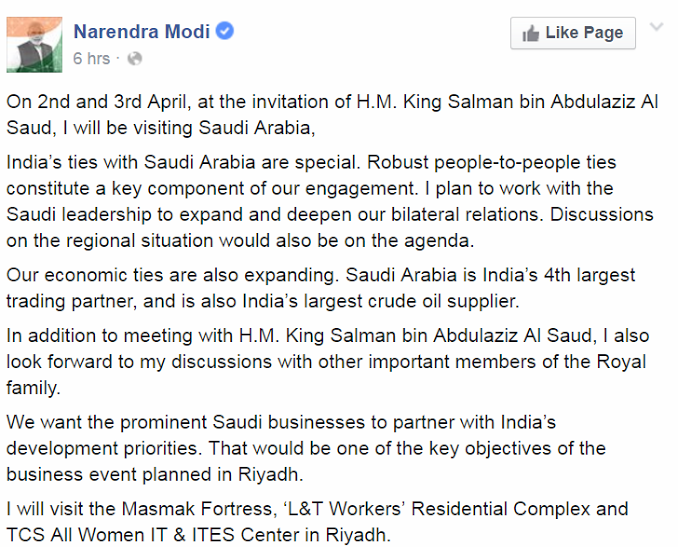The width and height of the screenshot is (678, 547).
Task: Click the paragraph starting 'India's ties with Saudi Arabia'
Action: coord(330,202)
